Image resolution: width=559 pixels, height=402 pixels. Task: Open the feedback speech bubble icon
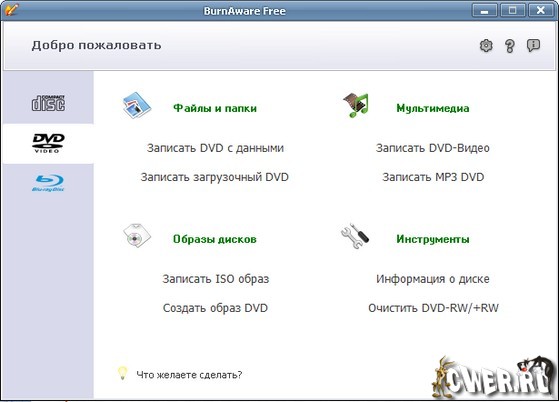point(533,46)
